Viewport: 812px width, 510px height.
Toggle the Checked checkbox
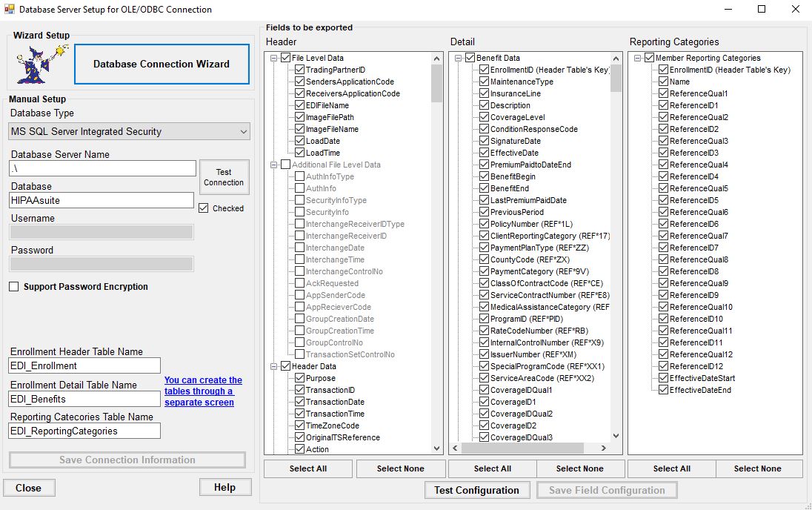tap(204, 208)
